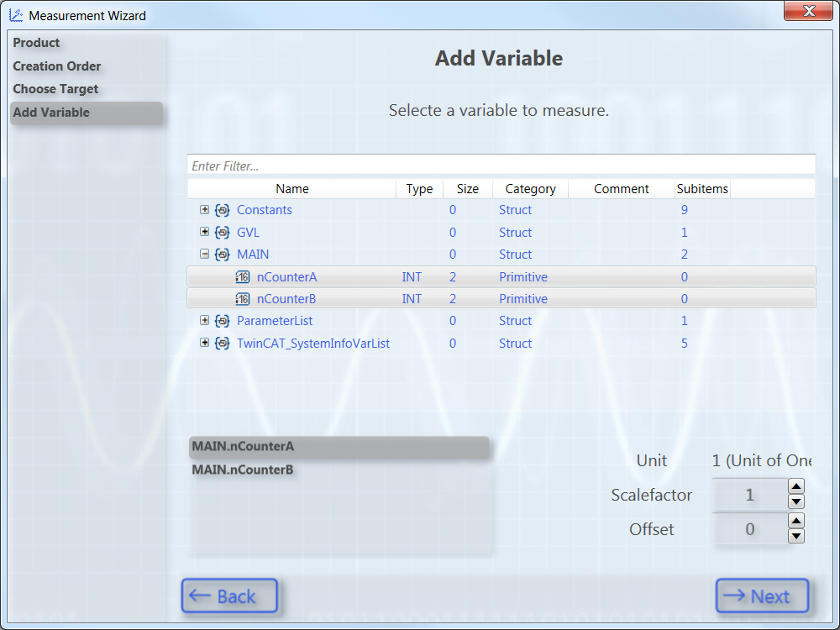Viewport: 840px width, 630px height.
Task: Click the INT type cell of nCounterB
Action: [412, 299]
